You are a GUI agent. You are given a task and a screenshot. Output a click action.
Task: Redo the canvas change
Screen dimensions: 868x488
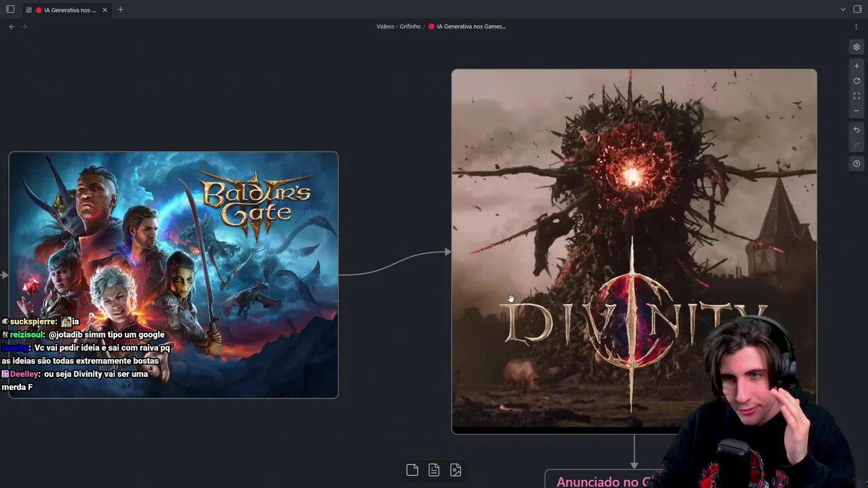tap(856, 144)
